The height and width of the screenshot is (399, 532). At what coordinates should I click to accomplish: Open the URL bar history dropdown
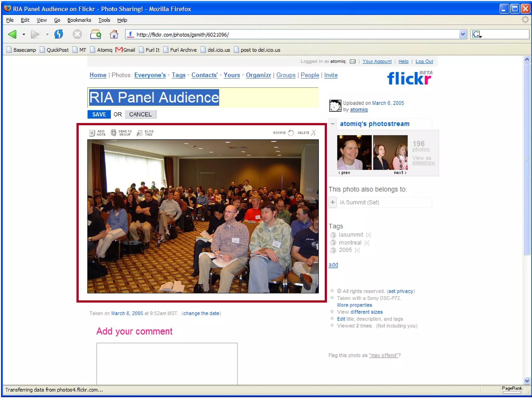coord(462,34)
